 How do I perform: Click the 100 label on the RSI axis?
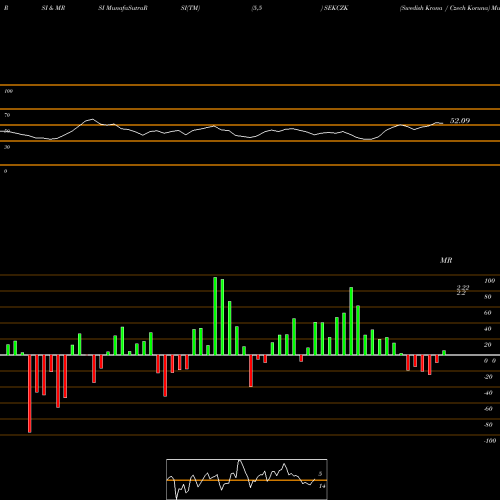[9, 91]
